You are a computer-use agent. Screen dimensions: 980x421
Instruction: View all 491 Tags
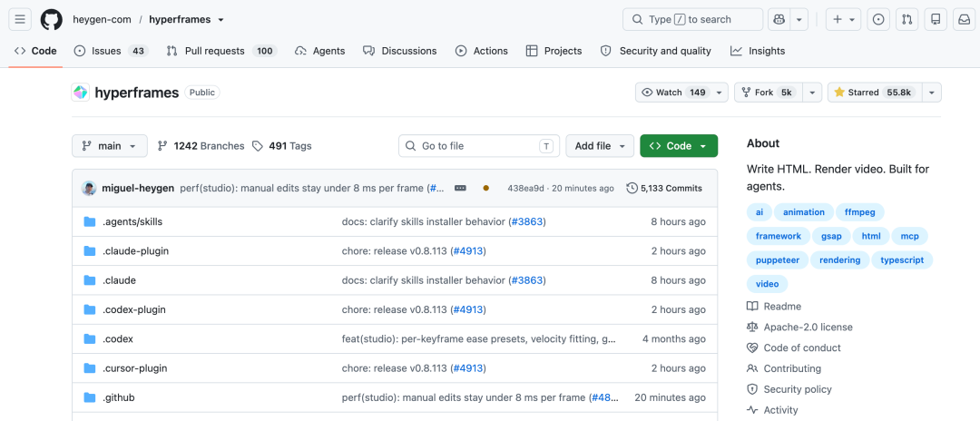point(282,146)
